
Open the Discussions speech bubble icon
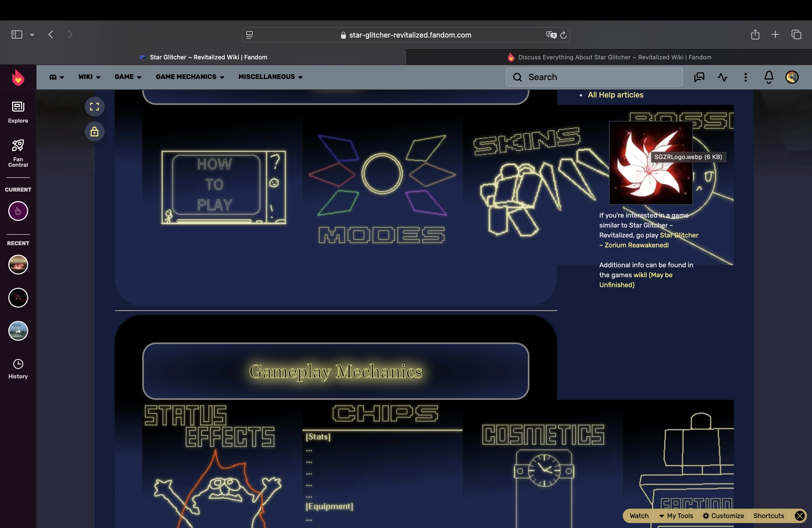699,77
